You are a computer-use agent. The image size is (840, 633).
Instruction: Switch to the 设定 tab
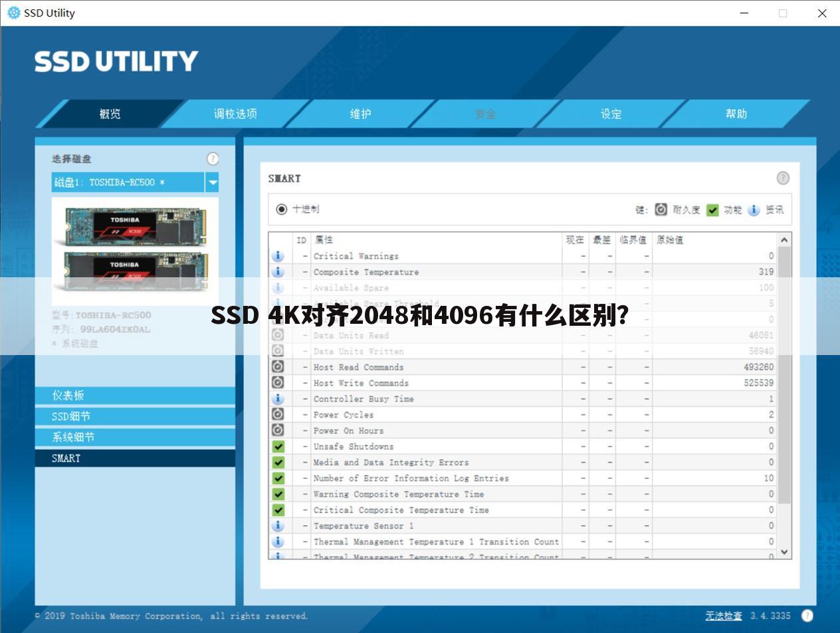(x=610, y=114)
